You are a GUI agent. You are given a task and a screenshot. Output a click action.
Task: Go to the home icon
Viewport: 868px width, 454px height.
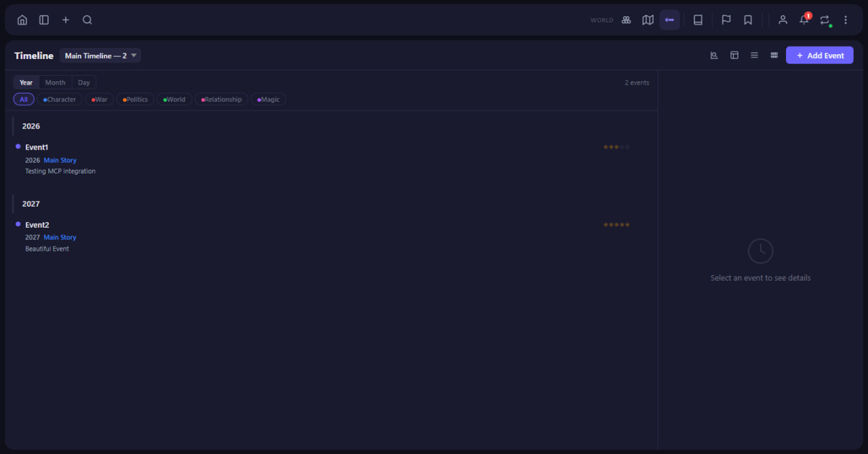point(22,20)
